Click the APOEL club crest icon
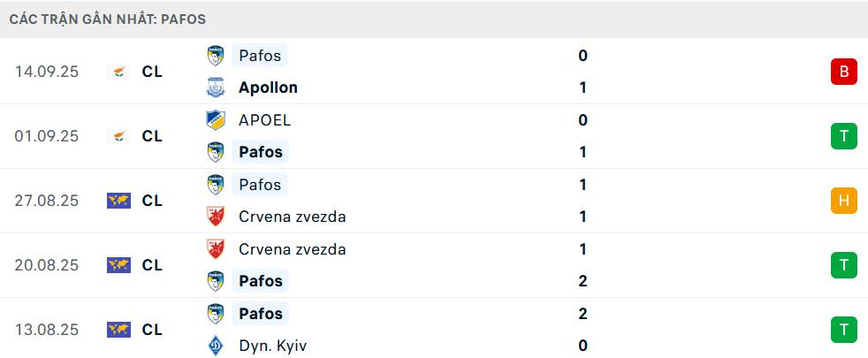This screenshot has width=868, height=358. point(215,120)
